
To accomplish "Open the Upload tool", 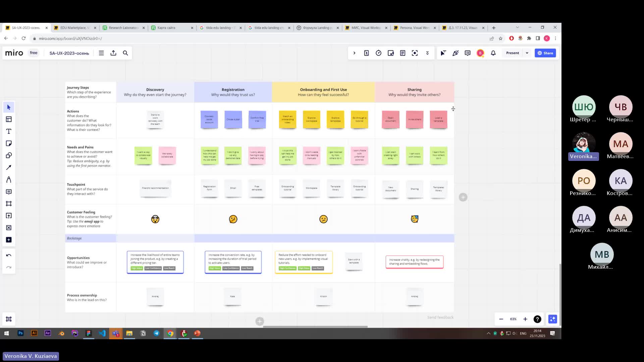I will 9,216.
